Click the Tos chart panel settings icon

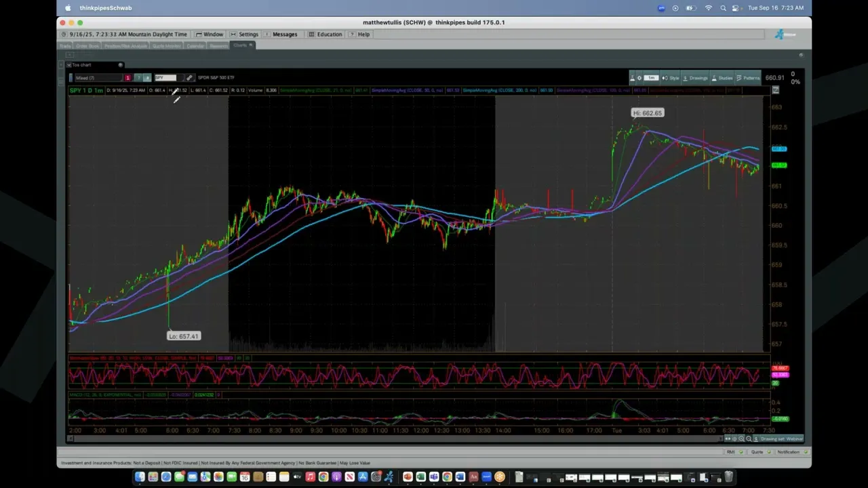pyautogui.click(x=121, y=65)
